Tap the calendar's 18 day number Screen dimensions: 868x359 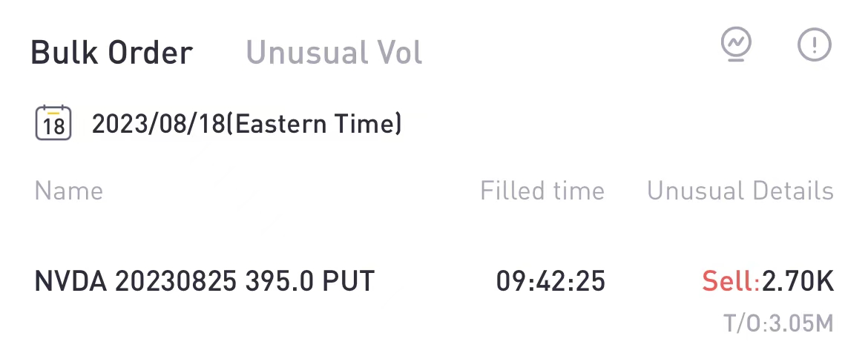tap(53, 127)
